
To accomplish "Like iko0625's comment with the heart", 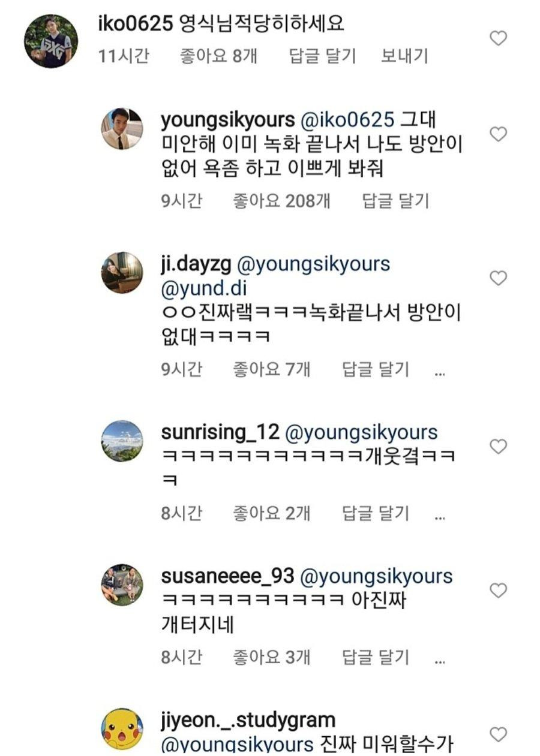I will [499, 39].
